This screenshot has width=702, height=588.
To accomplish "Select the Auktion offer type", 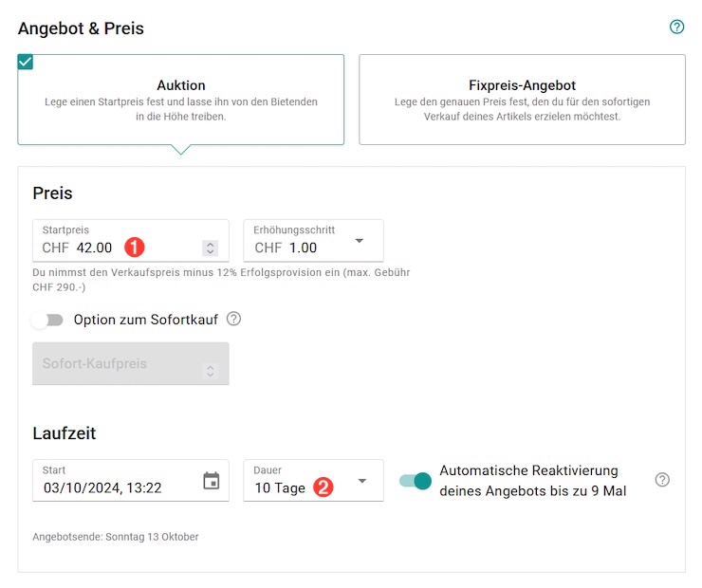I will coord(180,100).
